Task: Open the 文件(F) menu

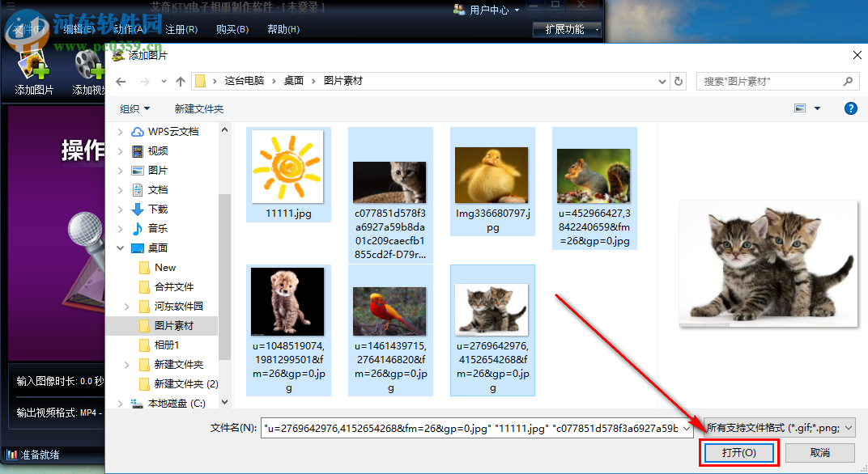Action: tap(29, 28)
